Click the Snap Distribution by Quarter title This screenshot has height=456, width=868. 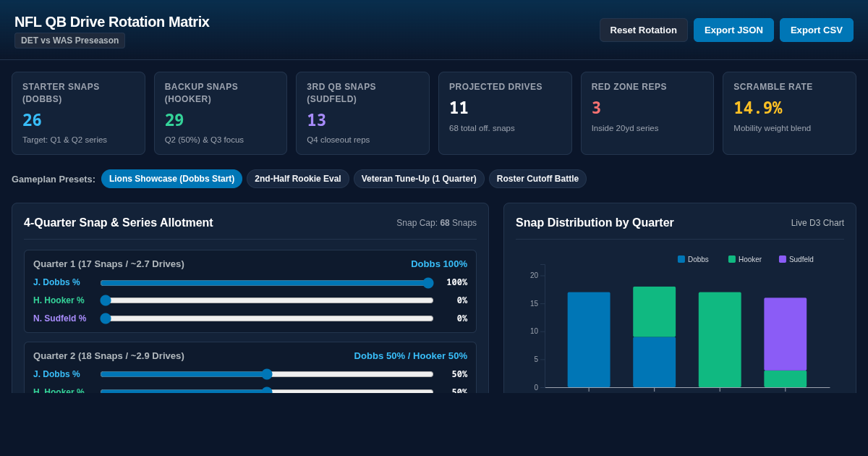click(595, 223)
